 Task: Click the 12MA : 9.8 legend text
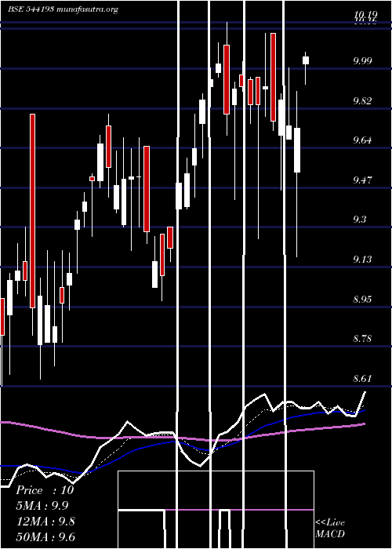pyautogui.click(x=45, y=522)
